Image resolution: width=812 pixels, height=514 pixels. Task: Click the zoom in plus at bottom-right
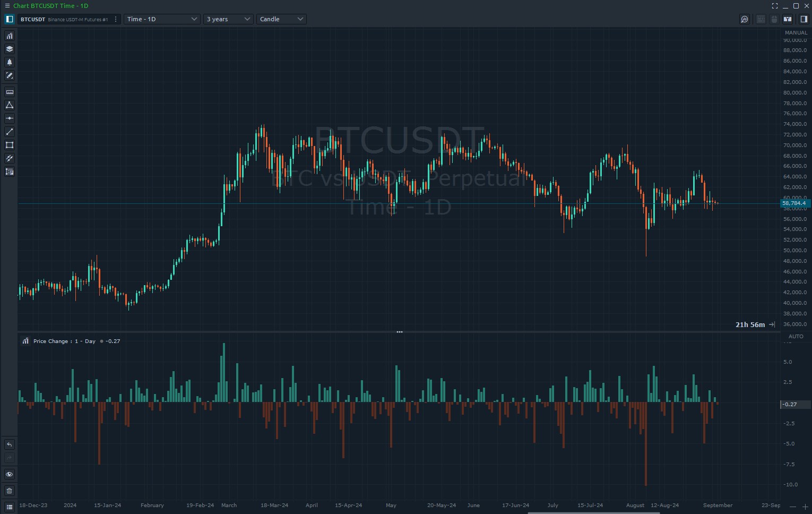click(805, 507)
